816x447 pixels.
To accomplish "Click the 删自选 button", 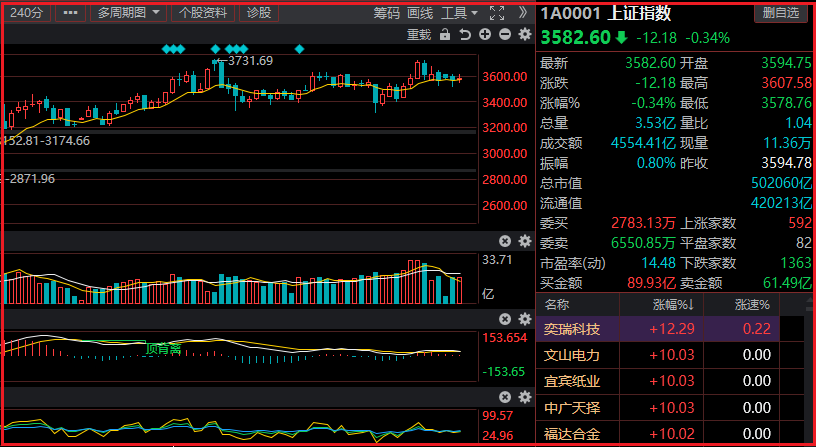I will pos(781,13).
